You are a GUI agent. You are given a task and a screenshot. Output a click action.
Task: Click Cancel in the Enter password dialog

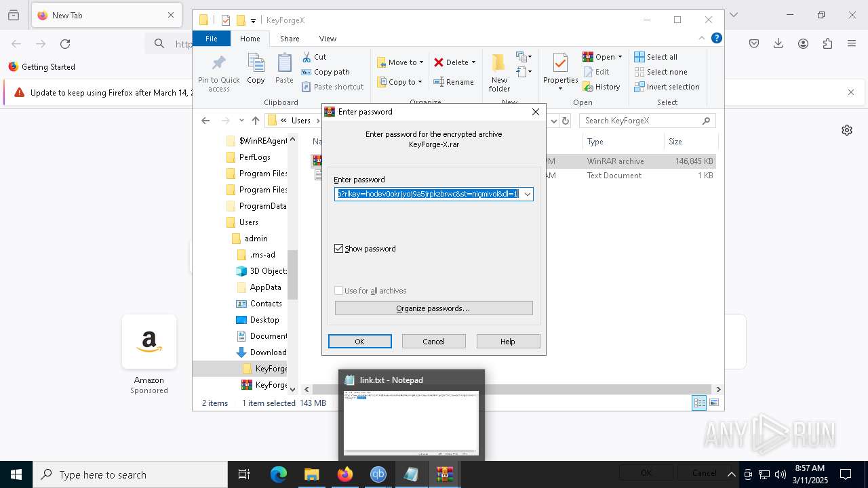[x=433, y=342]
